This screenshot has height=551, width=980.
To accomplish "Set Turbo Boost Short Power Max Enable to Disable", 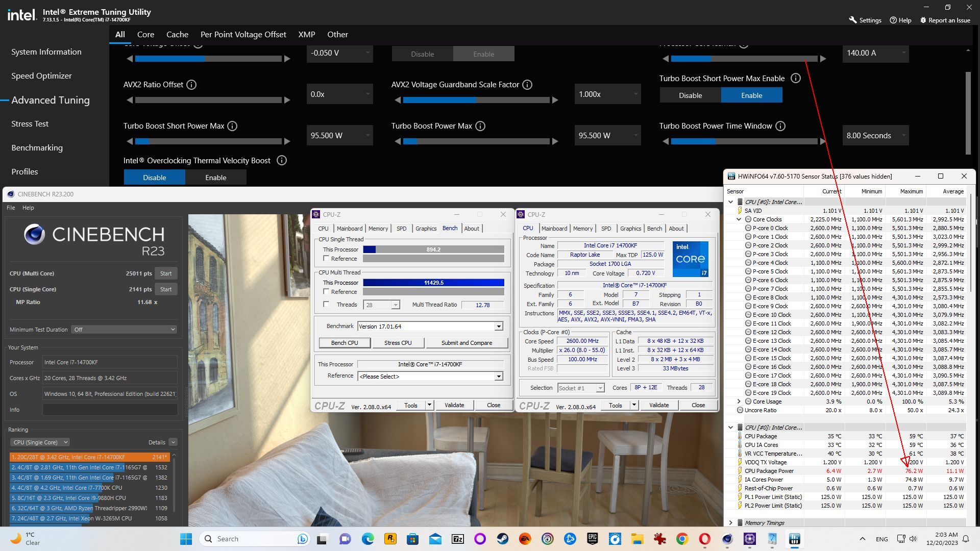I will [x=690, y=95].
